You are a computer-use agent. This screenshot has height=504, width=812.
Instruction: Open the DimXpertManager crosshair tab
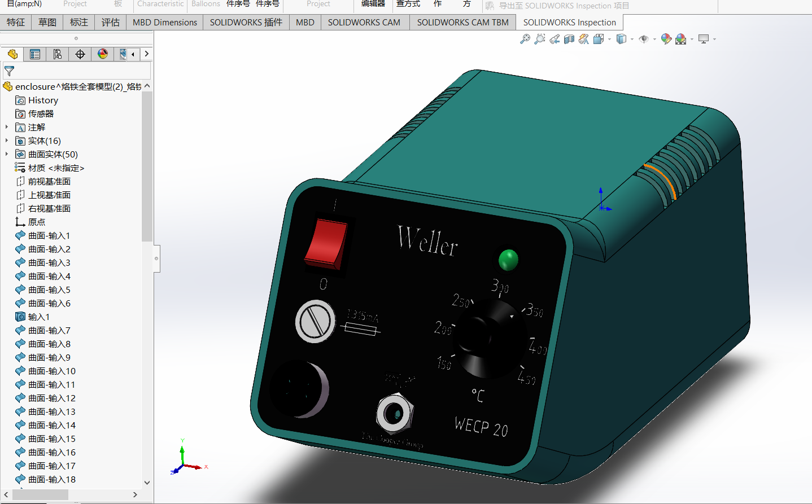click(x=80, y=54)
